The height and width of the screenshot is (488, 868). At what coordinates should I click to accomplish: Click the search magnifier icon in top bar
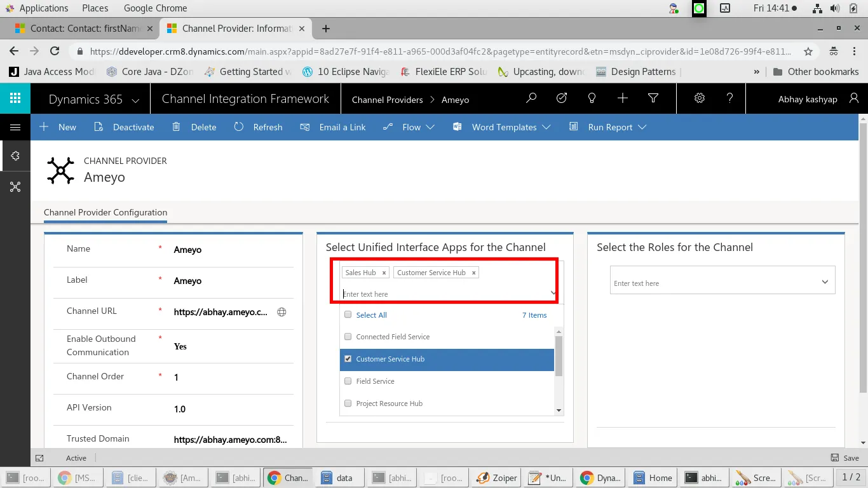(531, 98)
